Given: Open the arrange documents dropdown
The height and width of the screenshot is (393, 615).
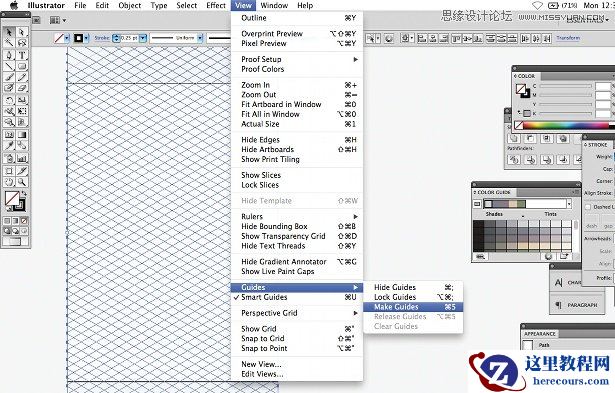Looking at the screenshot, I should pyautogui.click(x=58, y=20).
